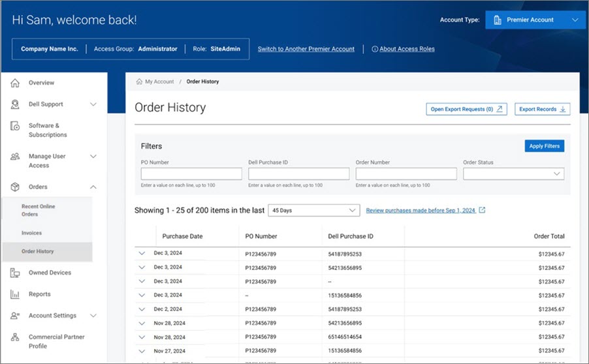The width and height of the screenshot is (589, 364).
Task: Click the Open Export Requests (0) button
Action: point(466,109)
